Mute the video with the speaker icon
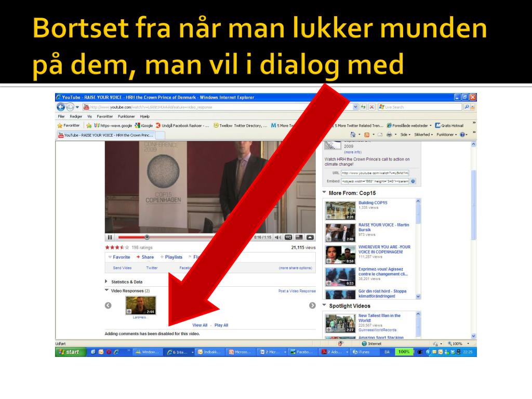This screenshot has height=399, width=532. pos(278,237)
